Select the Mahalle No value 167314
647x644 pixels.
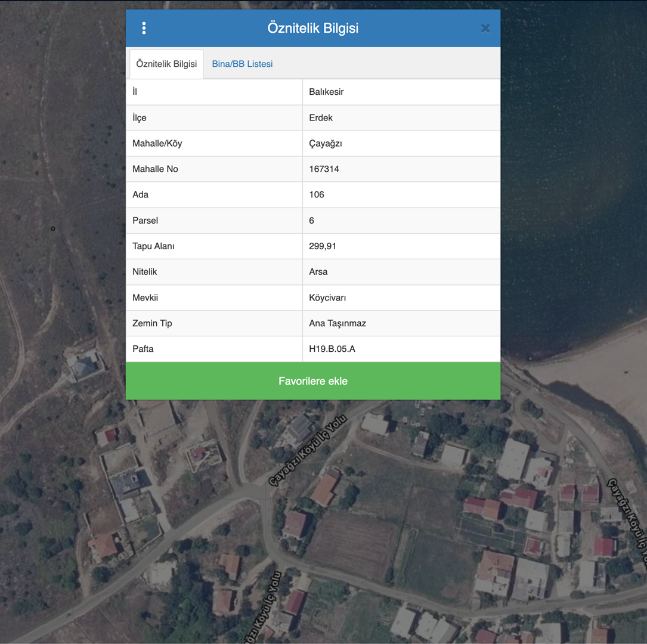point(324,169)
